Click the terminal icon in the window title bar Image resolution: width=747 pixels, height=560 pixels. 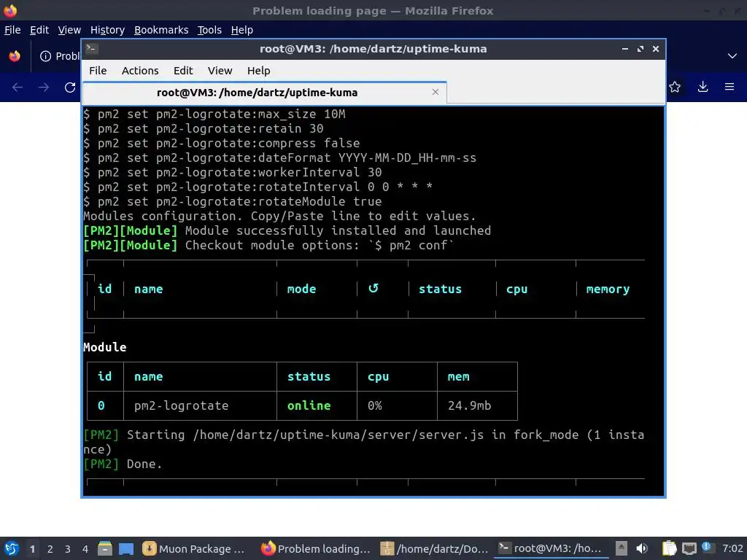(91, 49)
